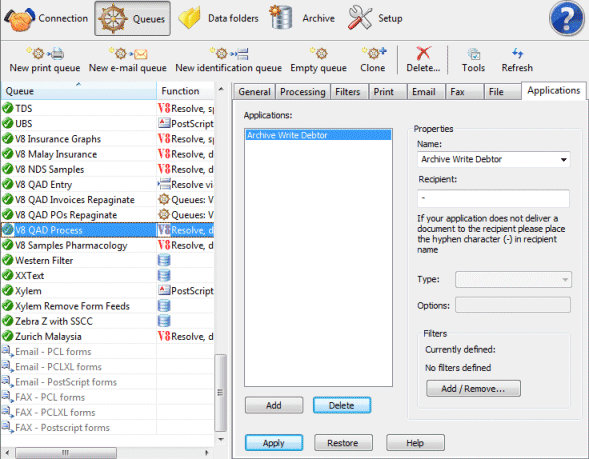Select the Zurich Malaysia queue

(48, 337)
